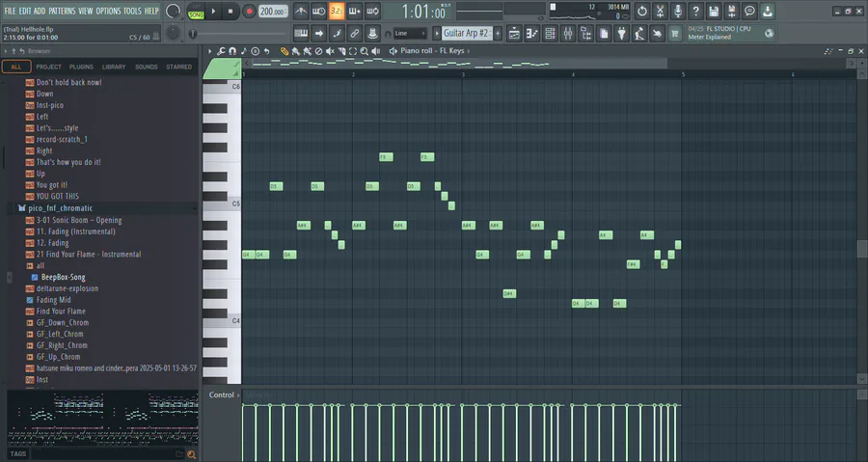Click the plus button to add new pattern
868x462 pixels.
498,33
